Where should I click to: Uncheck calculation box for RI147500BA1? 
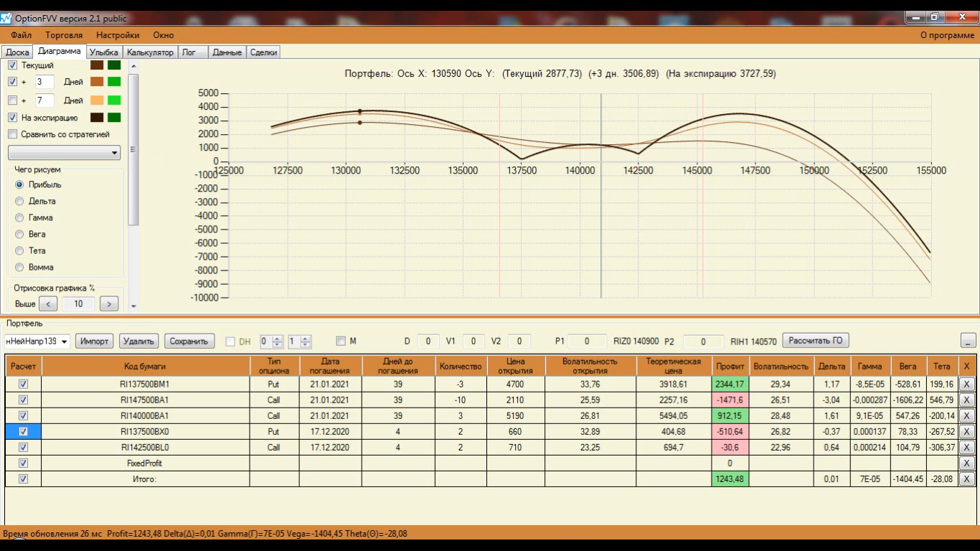(x=23, y=400)
